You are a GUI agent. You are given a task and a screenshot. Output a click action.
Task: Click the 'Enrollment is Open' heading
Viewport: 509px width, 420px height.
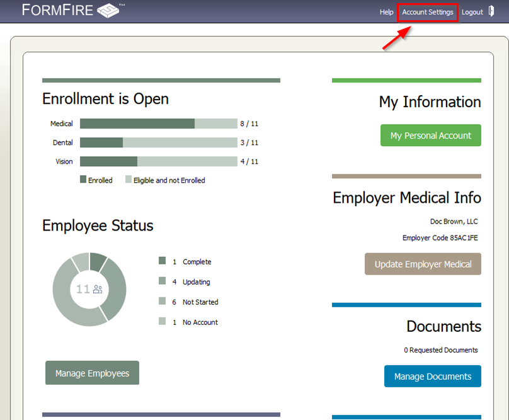click(x=105, y=99)
